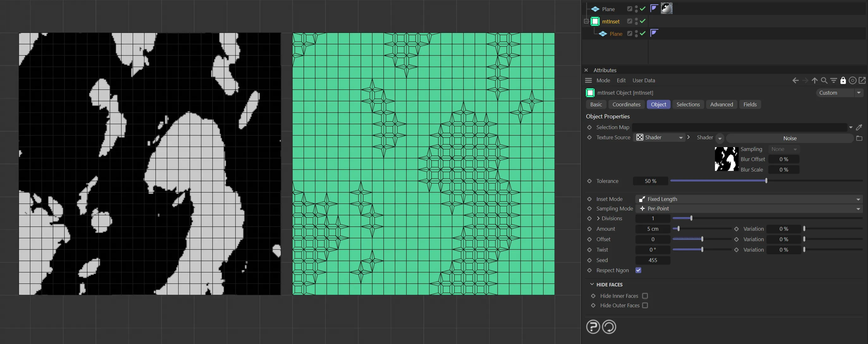
Task: Open the Sampling Mode Per-Point dropdown
Action: pos(749,209)
